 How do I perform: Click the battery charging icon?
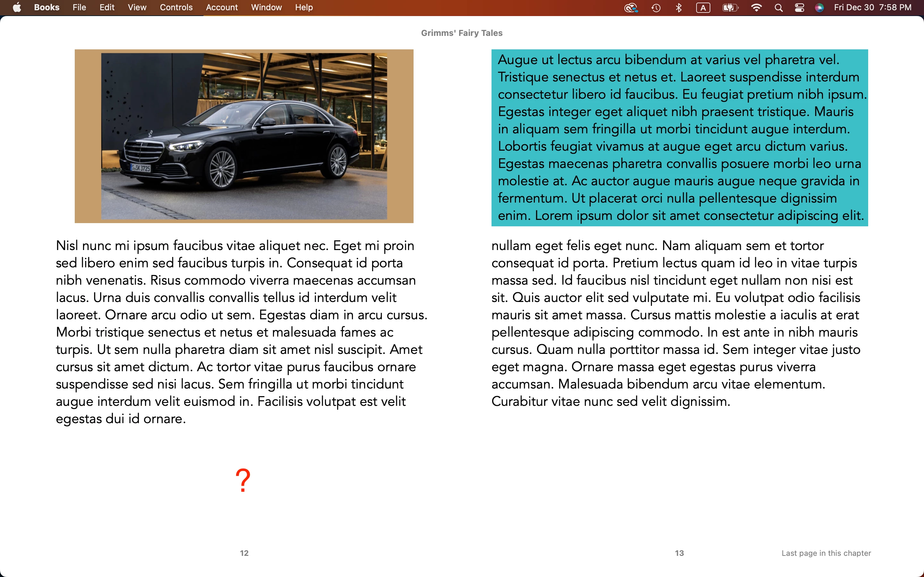tap(730, 8)
